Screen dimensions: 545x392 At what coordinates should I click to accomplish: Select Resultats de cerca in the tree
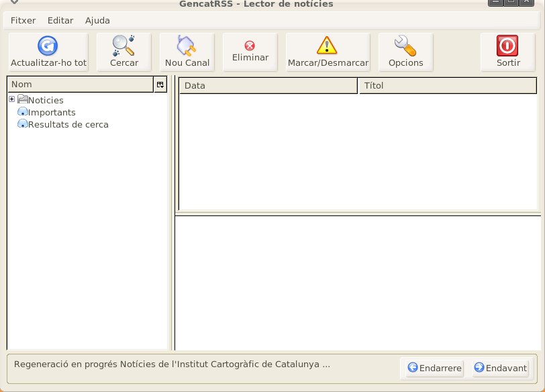click(68, 124)
